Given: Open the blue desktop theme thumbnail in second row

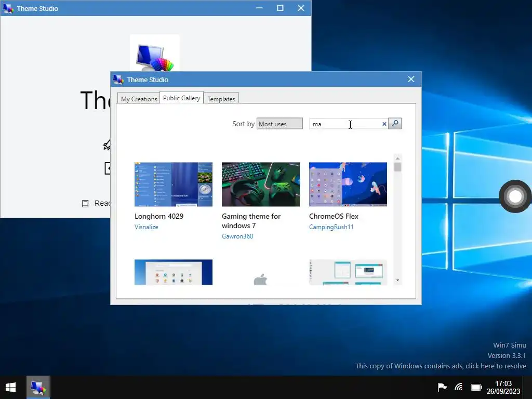Looking at the screenshot, I should pyautogui.click(x=174, y=272).
